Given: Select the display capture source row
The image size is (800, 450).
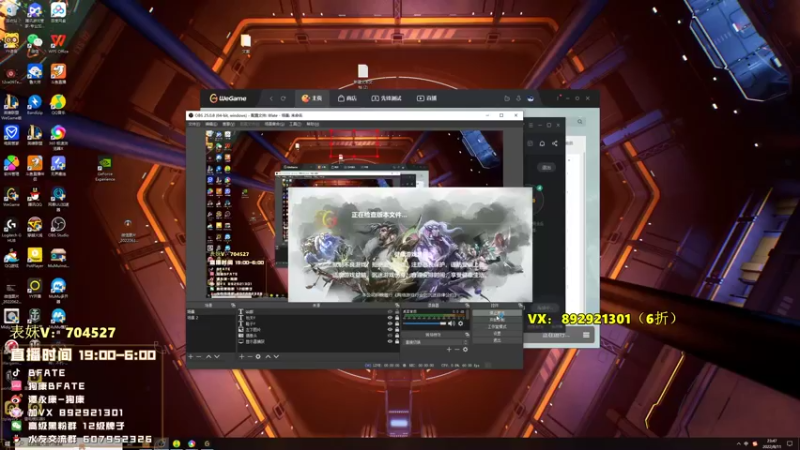Looking at the screenshot, I should [319, 341].
